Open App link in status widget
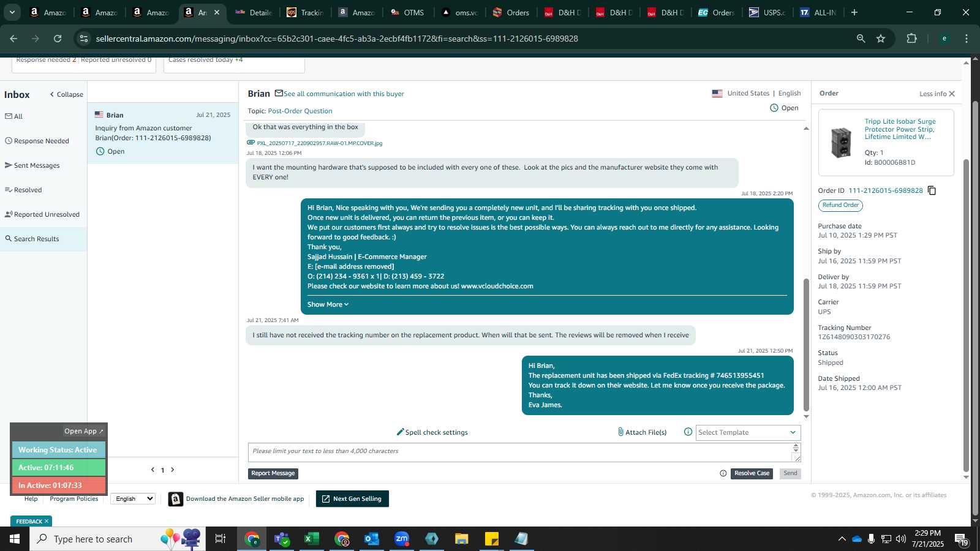Viewport: 980px width, 551px height. click(x=84, y=431)
